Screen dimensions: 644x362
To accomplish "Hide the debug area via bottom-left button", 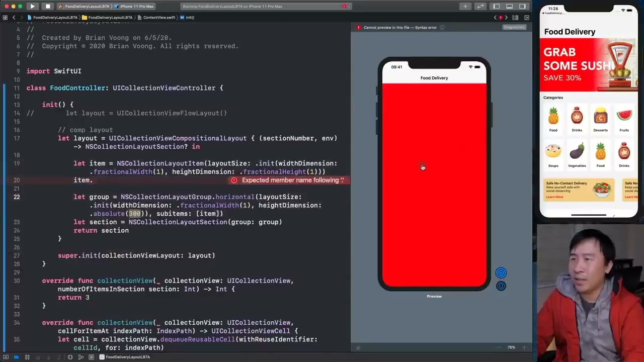I will coord(6,357).
